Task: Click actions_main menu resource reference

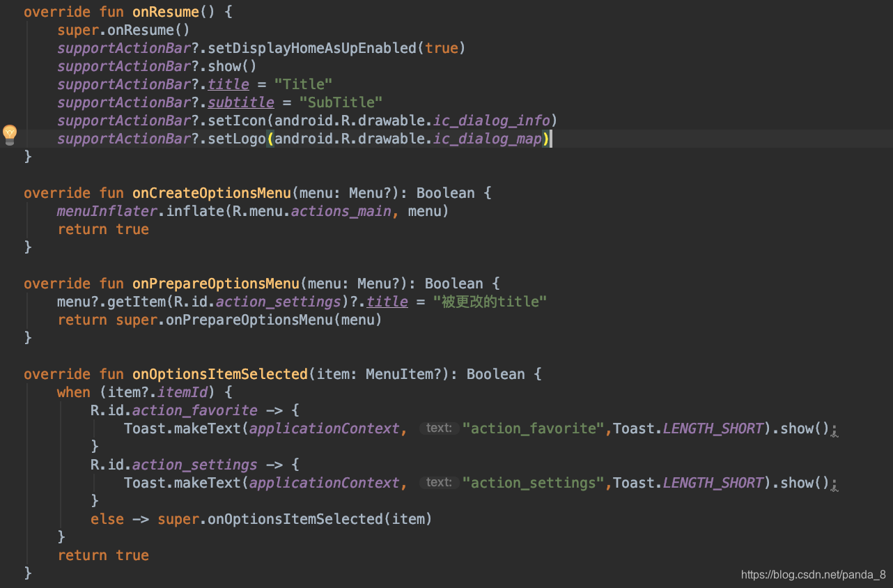Action: [x=341, y=211]
